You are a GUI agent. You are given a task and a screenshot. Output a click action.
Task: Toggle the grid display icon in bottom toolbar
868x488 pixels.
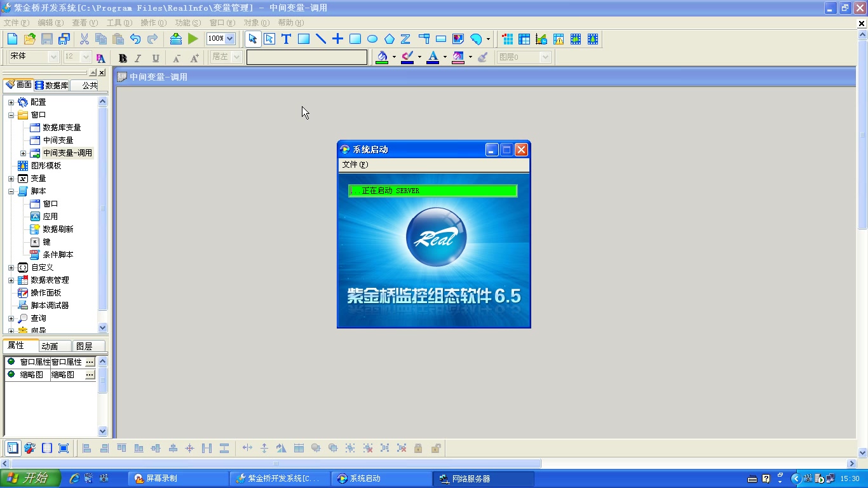(x=47, y=448)
